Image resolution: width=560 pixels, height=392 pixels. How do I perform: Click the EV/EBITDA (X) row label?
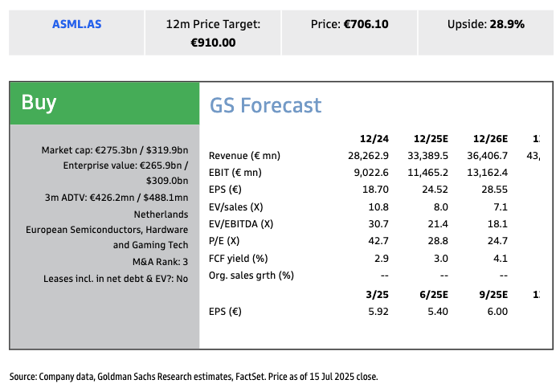240,224
